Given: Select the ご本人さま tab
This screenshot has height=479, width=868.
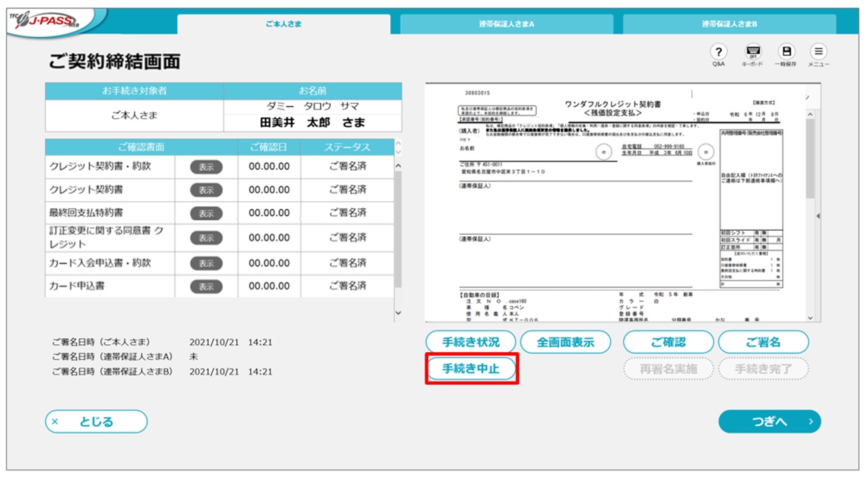Looking at the screenshot, I should 284,24.
